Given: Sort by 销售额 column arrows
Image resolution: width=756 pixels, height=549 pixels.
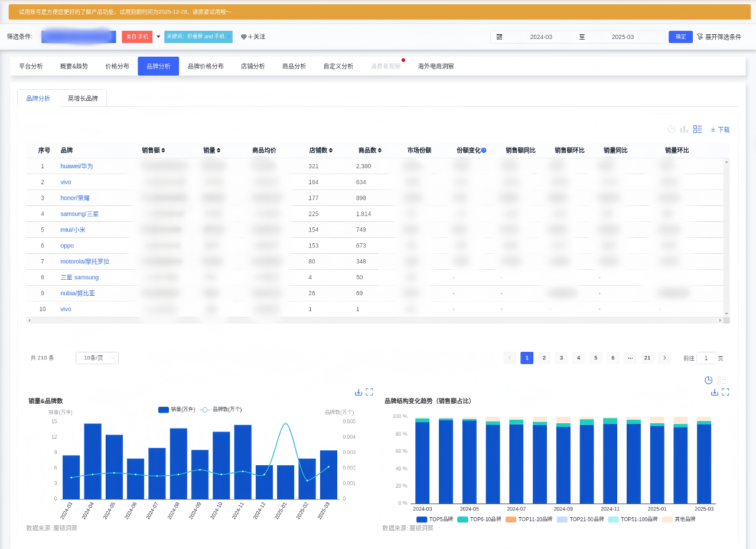Looking at the screenshot, I should [163, 151].
